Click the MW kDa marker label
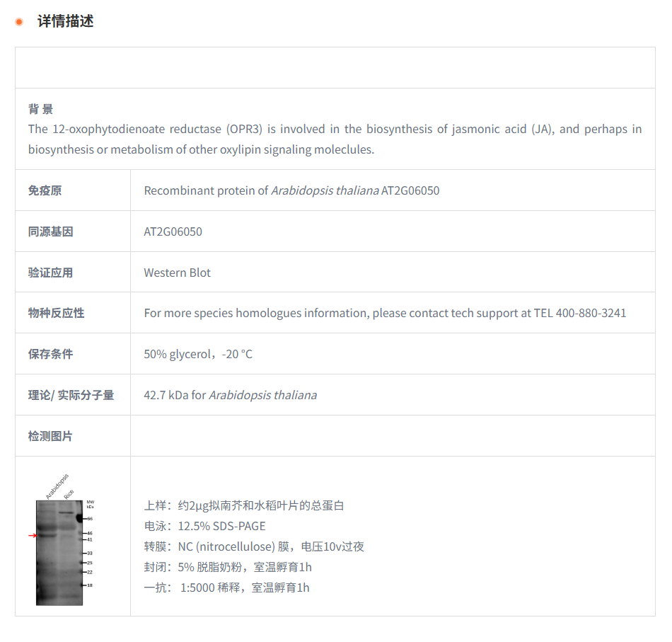This screenshot has width=672, height=642. pyautogui.click(x=91, y=504)
